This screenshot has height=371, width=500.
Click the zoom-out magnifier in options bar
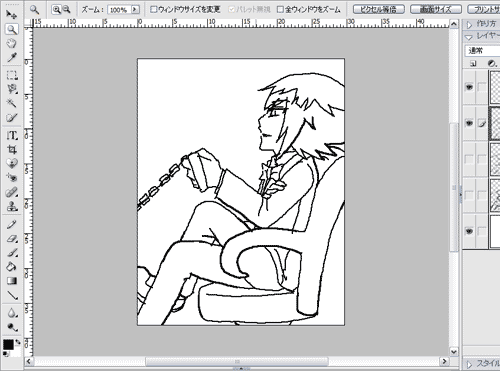(x=66, y=10)
